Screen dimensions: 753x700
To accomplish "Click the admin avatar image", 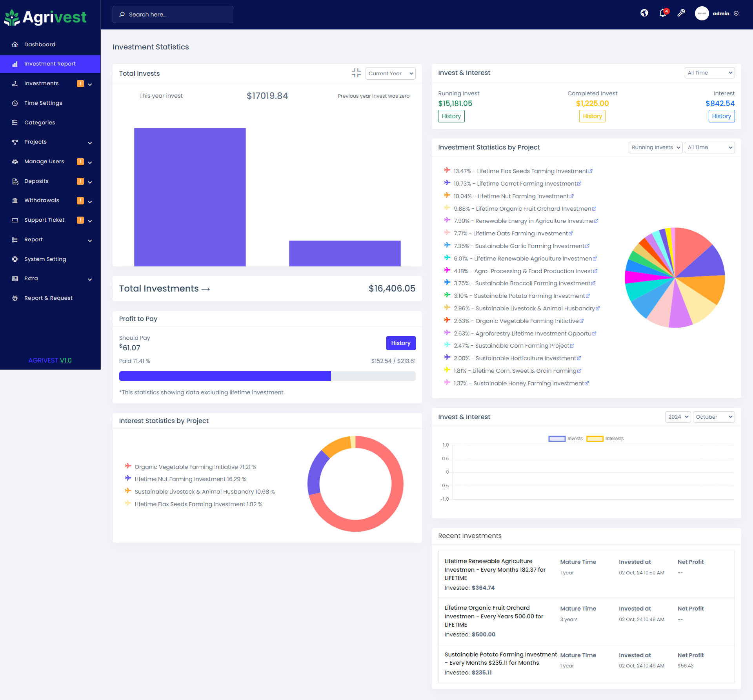I will (702, 13).
